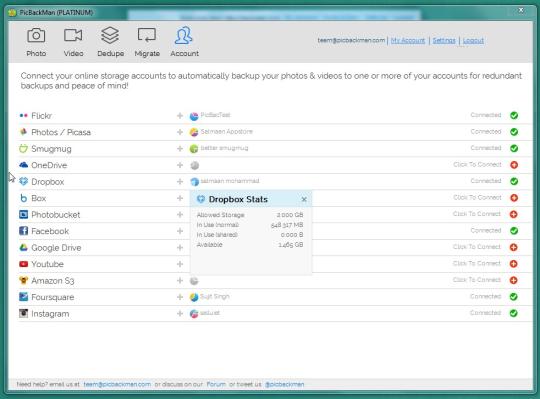Click the Dropbox account stats pie icon
Viewport: 540px width, 399px height.
(195, 181)
